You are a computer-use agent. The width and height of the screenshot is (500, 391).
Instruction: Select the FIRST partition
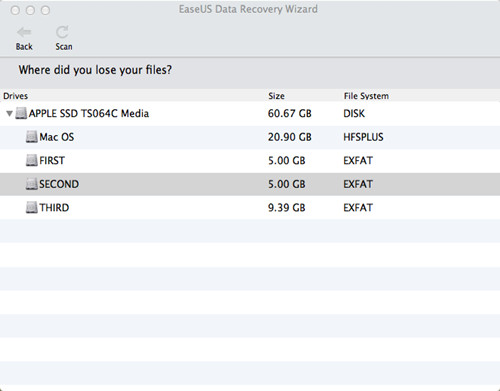point(250,161)
